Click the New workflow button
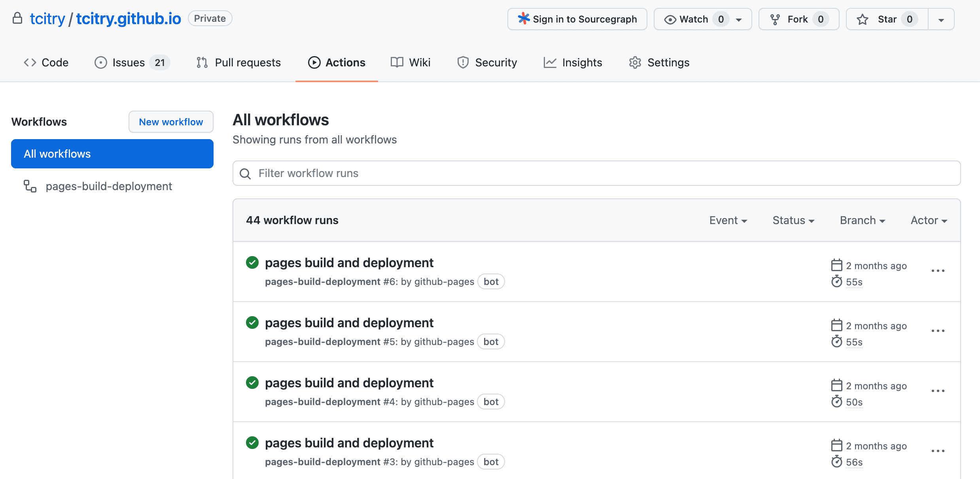Screen dimensions: 980x479 point(171,122)
